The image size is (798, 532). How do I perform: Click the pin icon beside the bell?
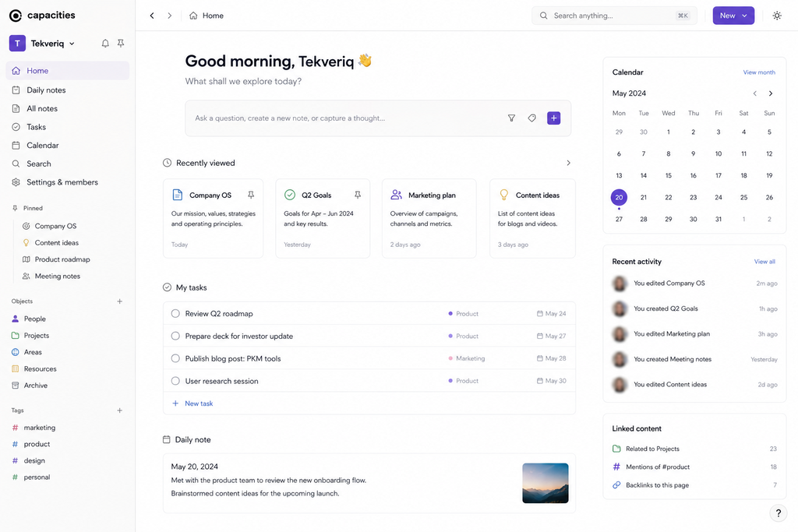point(121,44)
